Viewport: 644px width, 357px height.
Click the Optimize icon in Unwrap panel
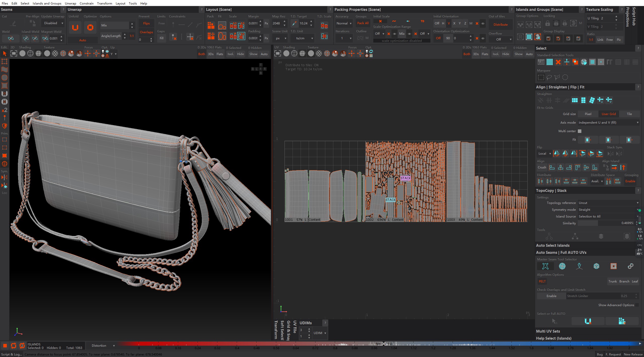pyautogui.click(x=90, y=27)
